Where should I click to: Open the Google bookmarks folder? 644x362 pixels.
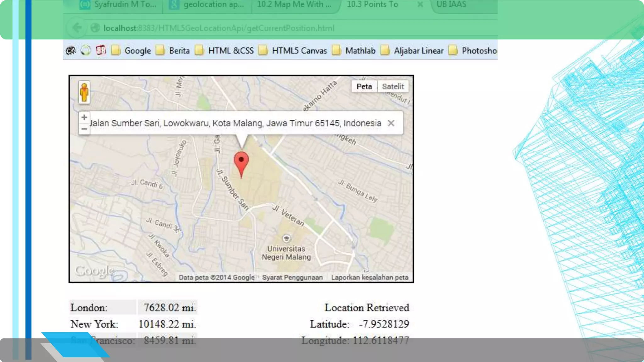[131, 51]
